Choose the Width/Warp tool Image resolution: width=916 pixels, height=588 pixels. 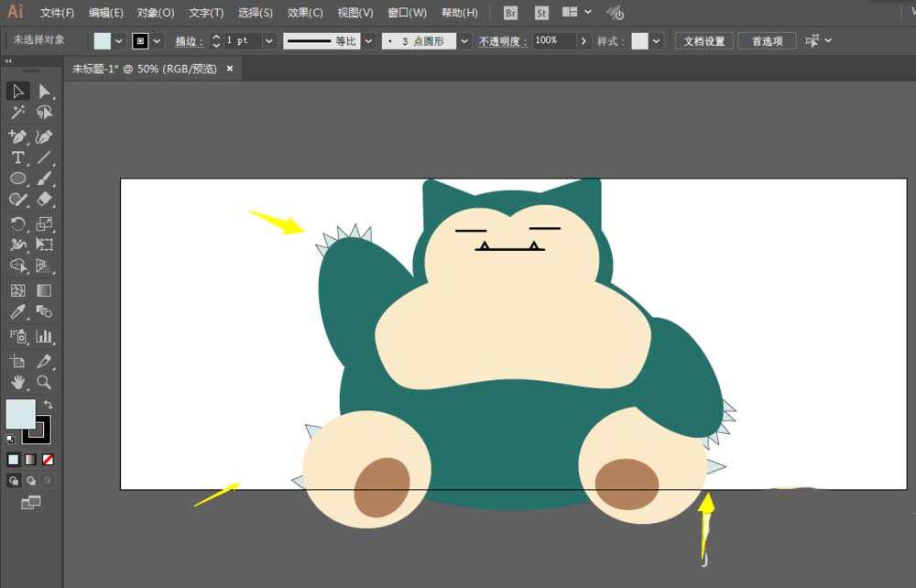pyautogui.click(x=18, y=245)
